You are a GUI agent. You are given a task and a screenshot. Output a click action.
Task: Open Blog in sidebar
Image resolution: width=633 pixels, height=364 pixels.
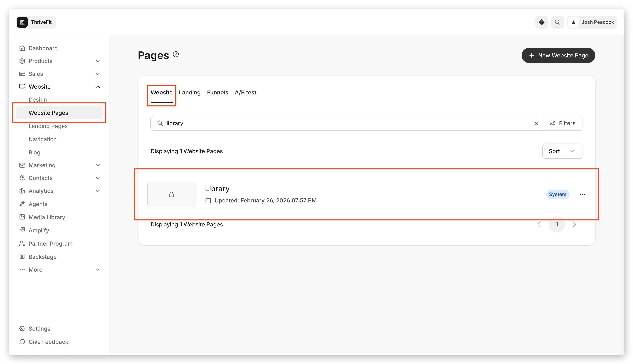point(34,152)
